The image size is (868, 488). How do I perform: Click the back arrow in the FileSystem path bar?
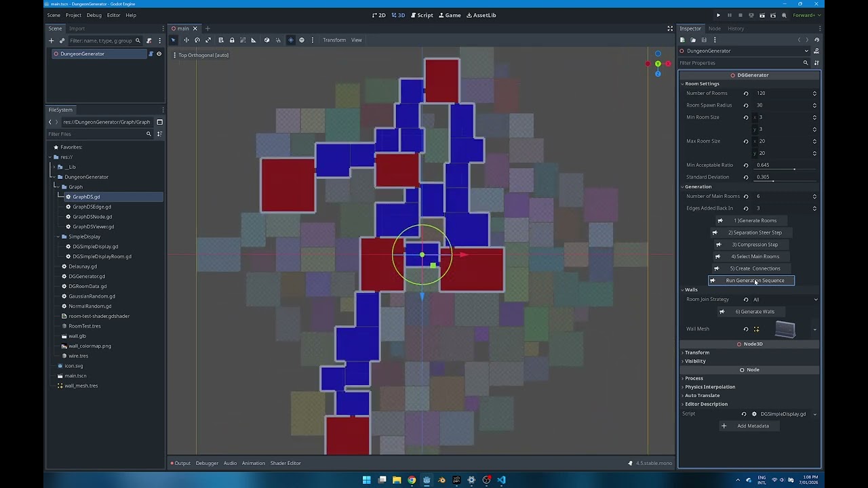click(50, 122)
